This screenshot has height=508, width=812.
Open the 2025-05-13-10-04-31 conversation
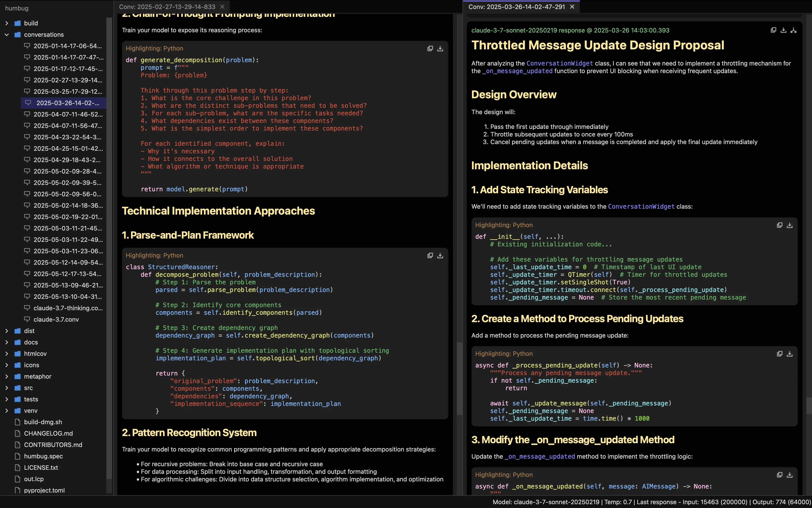(67, 297)
